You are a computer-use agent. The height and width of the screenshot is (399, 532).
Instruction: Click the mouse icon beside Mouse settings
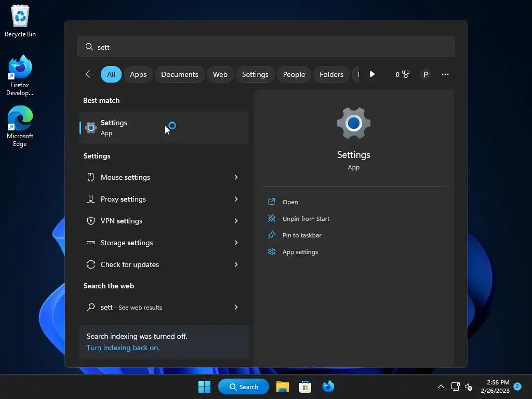pos(90,177)
